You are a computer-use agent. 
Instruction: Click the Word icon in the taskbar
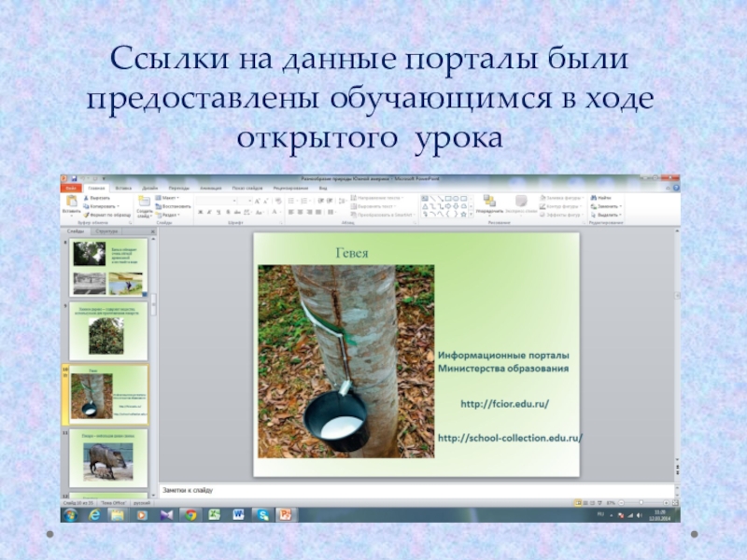pos(239,514)
